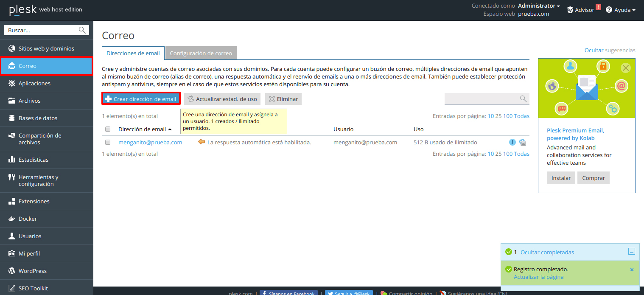Open the Ayuda dropdown menu
The width and height of the screenshot is (644, 295).
click(x=621, y=9)
